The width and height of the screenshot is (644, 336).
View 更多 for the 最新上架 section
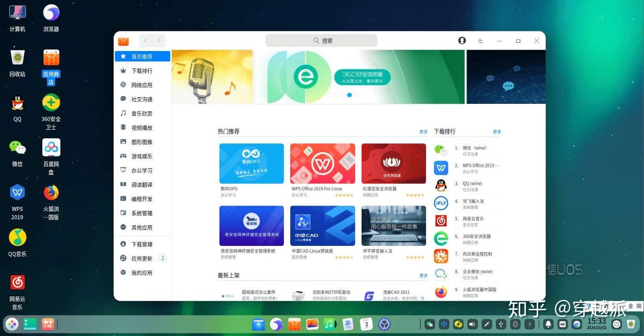[x=423, y=275]
